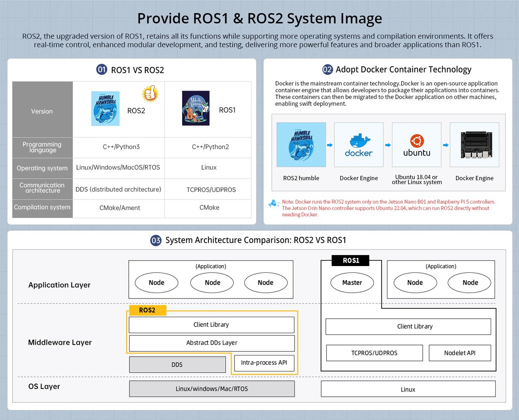Select the Master node oval
The width and height of the screenshot is (519, 420).
pyautogui.click(x=352, y=283)
